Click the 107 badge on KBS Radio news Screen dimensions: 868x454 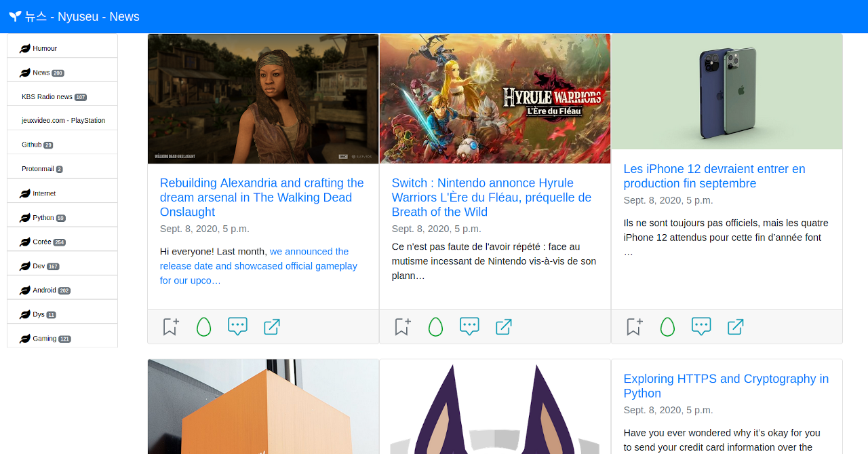[81, 98]
